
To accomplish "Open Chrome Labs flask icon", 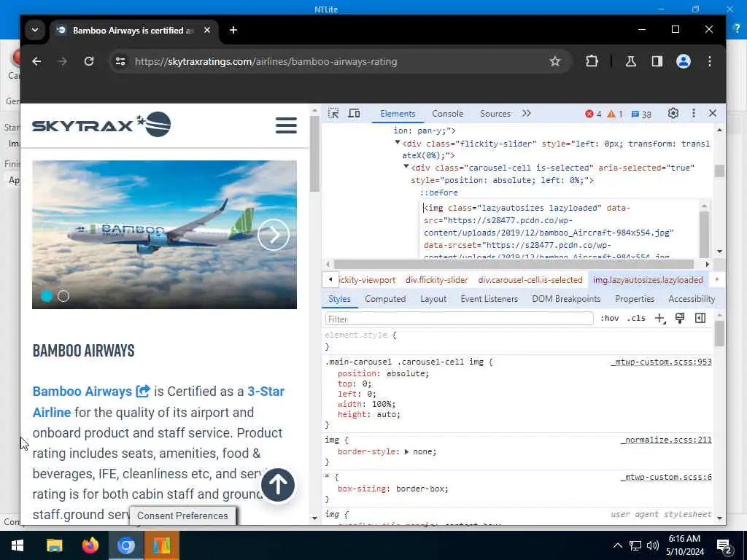I will click(631, 61).
